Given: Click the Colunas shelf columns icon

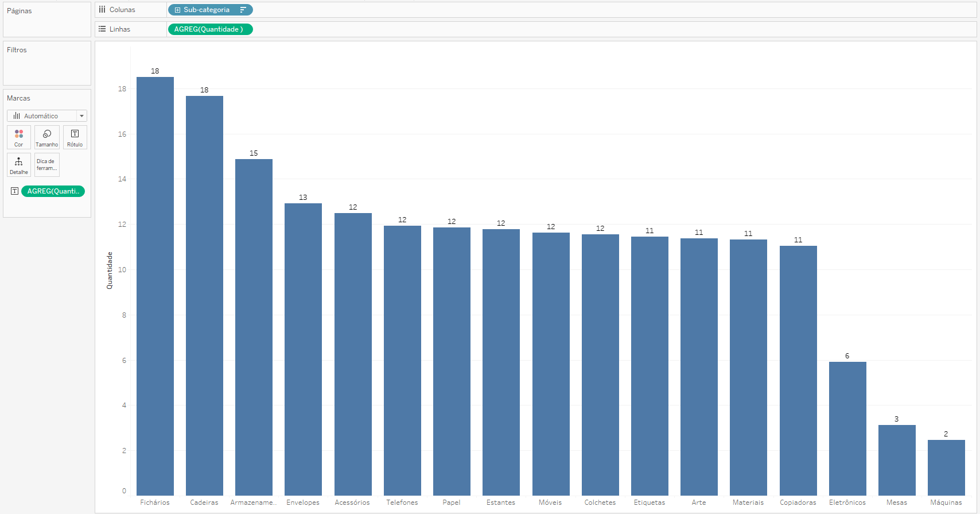Looking at the screenshot, I should 102,10.
